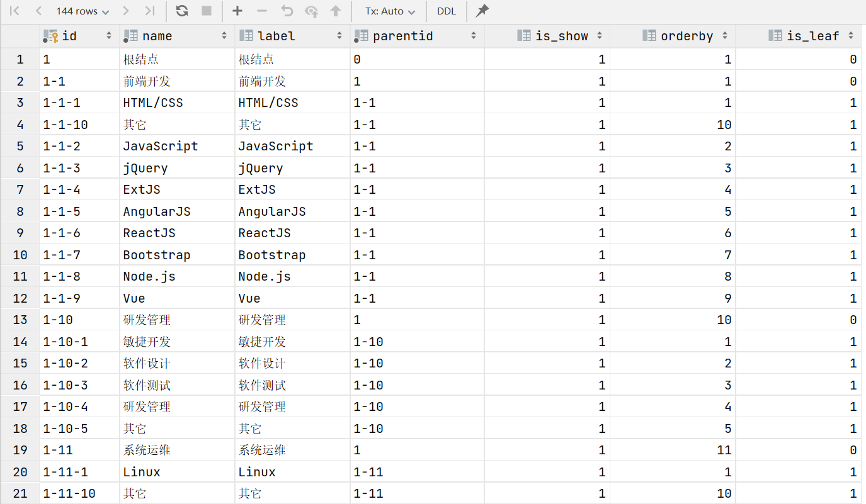The height and width of the screenshot is (504, 866).
Task: Click the stop query square icon
Action: 206,11
